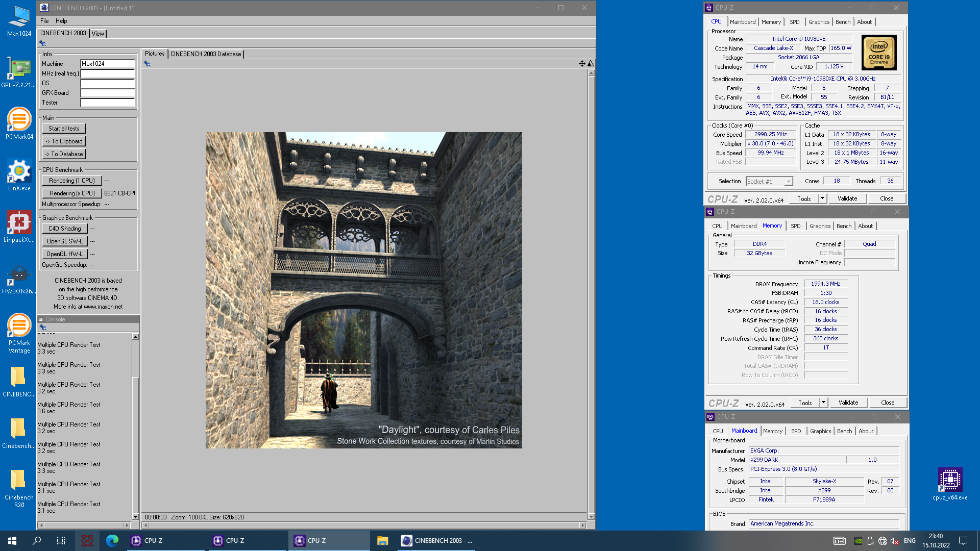Run the C4D Shading test
Image resolution: width=980 pixels, height=551 pixels.
[65, 229]
